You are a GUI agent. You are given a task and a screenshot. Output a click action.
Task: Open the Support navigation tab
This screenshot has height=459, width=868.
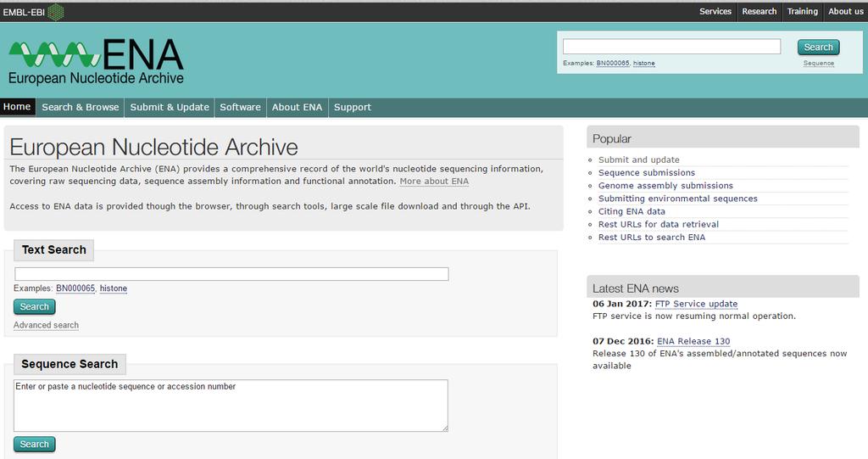(x=352, y=108)
